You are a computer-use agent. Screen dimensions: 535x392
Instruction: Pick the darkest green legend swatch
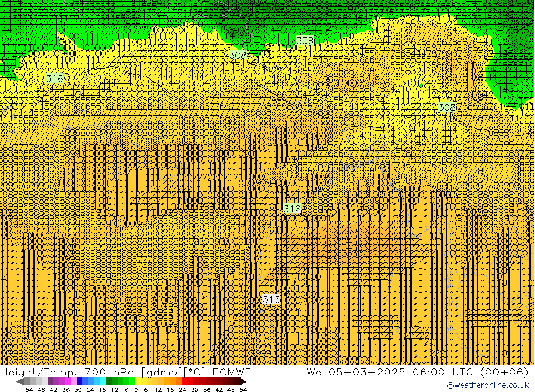pyautogui.click(x=109, y=381)
